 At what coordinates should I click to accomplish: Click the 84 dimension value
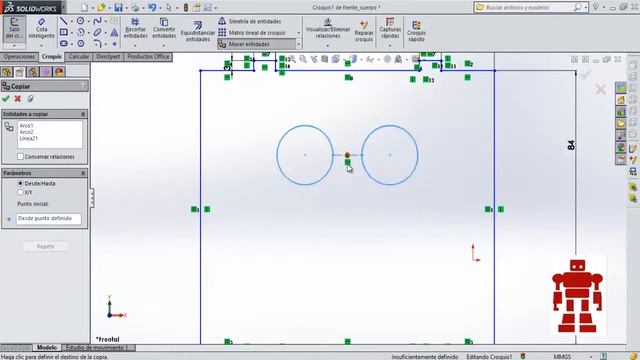pos(571,145)
